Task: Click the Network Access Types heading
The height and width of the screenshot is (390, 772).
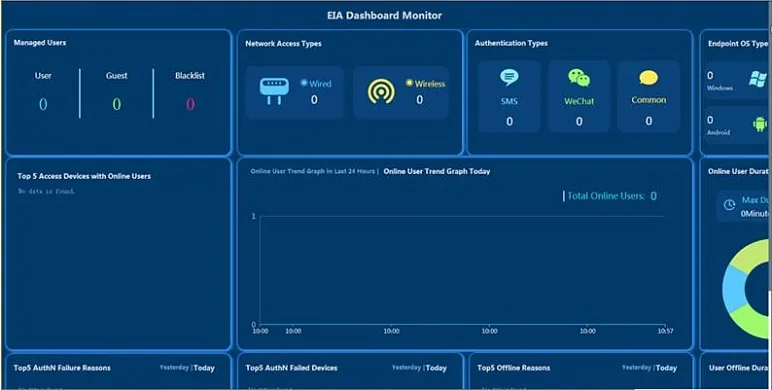Action: coord(283,43)
